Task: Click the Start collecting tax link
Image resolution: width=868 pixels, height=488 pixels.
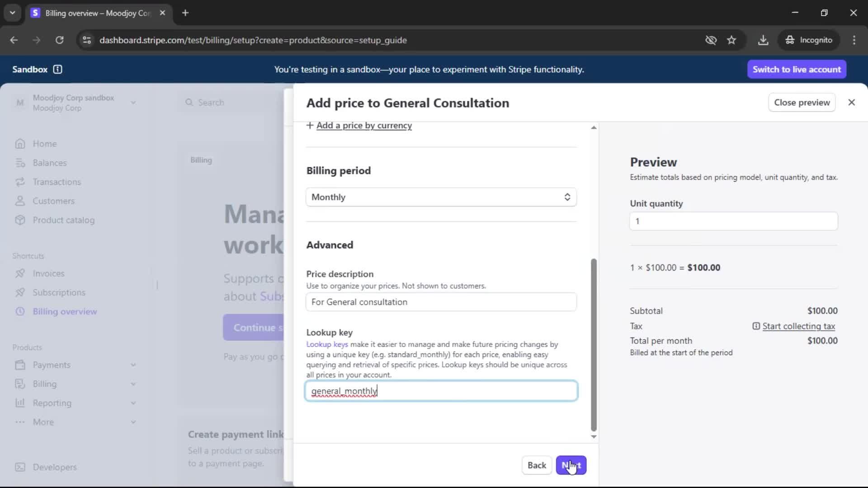Action: [798, 326]
